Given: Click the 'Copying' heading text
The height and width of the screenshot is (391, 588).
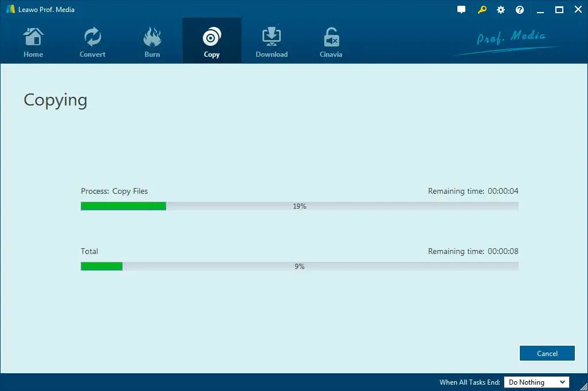Looking at the screenshot, I should click(56, 100).
